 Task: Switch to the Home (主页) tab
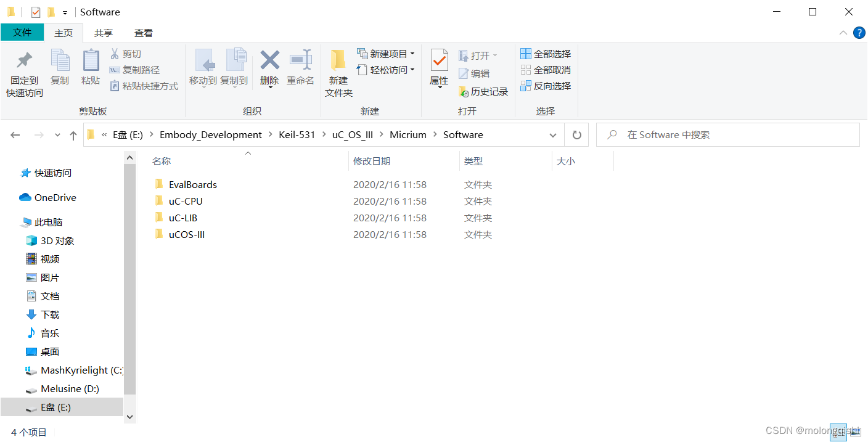coord(63,33)
